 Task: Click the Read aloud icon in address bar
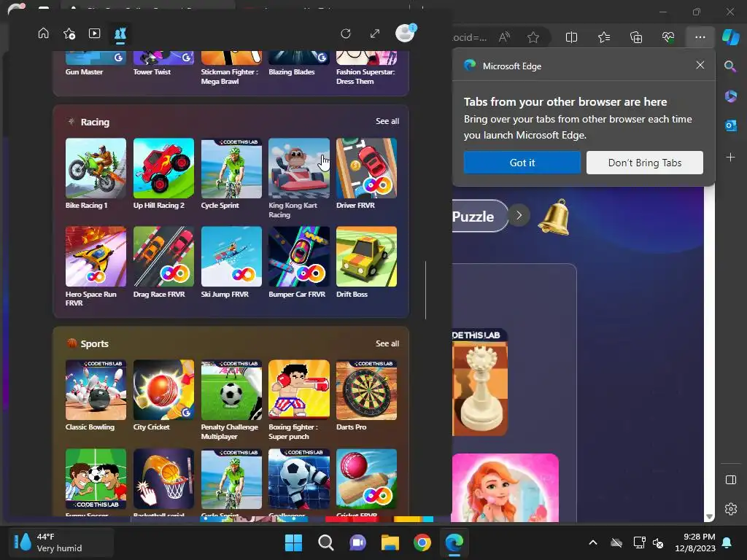(504, 37)
